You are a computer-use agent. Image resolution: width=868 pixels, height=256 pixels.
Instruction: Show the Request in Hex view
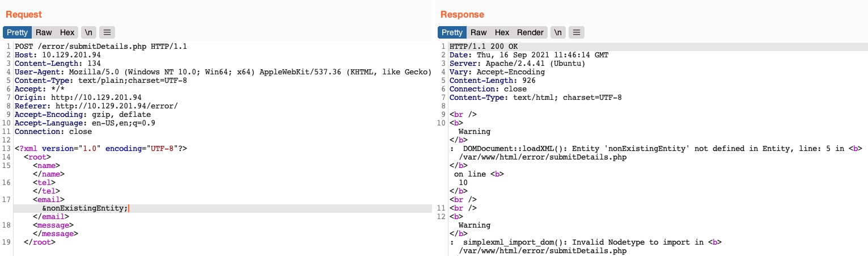coord(67,32)
